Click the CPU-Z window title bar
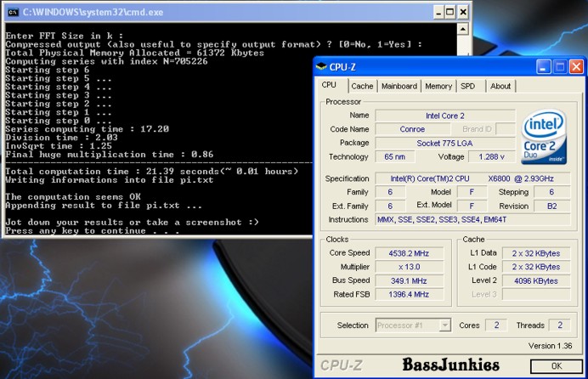 pyautogui.click(x=449, y=67)
